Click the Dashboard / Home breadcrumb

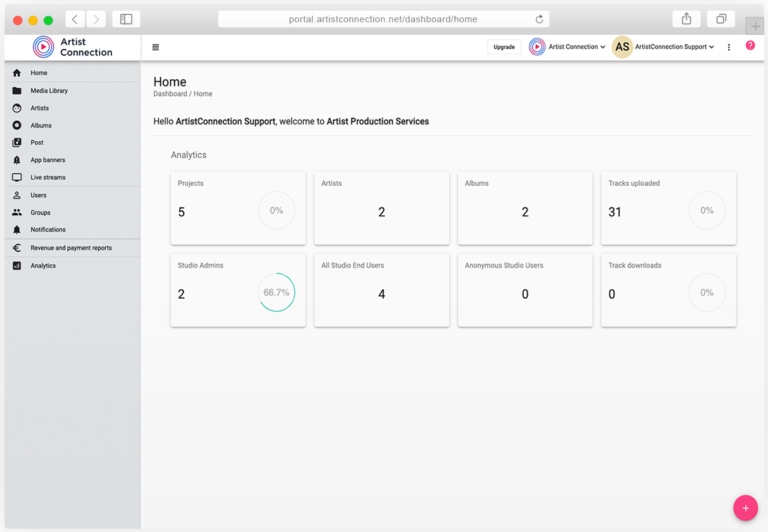[x=183, y=94]
